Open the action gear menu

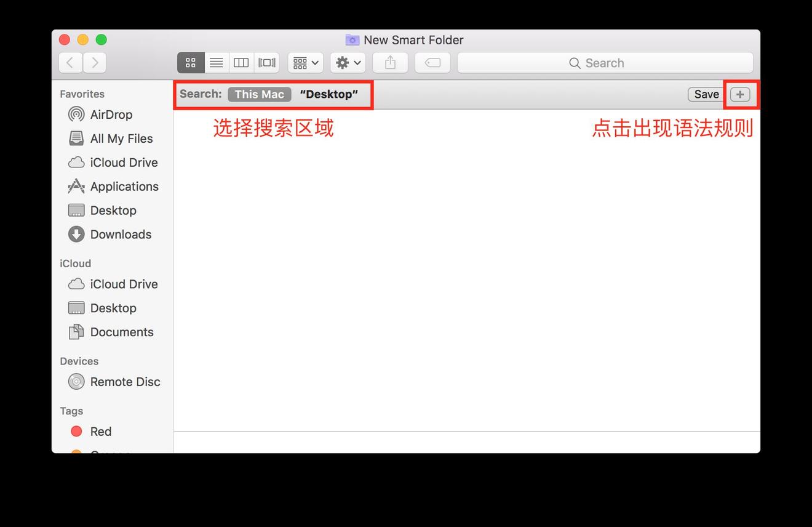(x=347, y=62)
